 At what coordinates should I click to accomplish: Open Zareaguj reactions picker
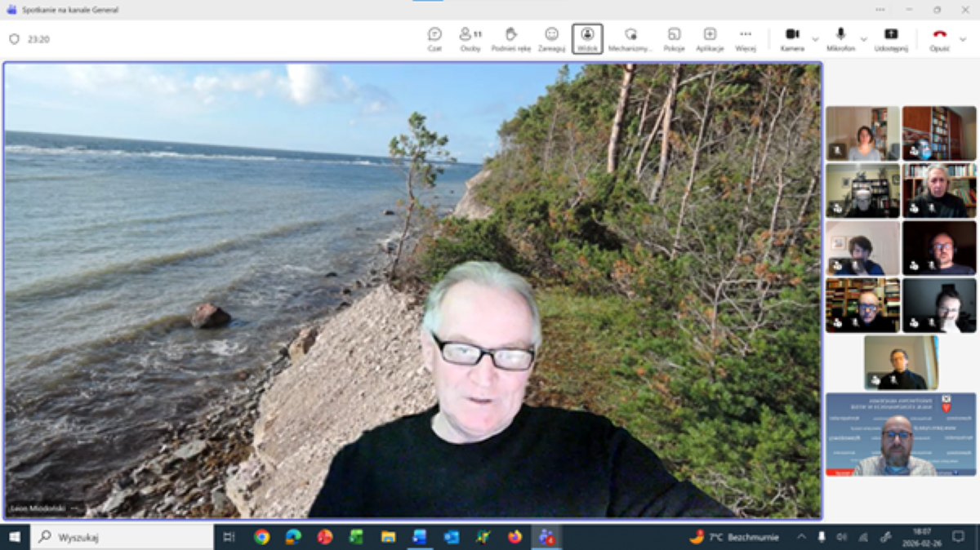click(x=551, y=38)
